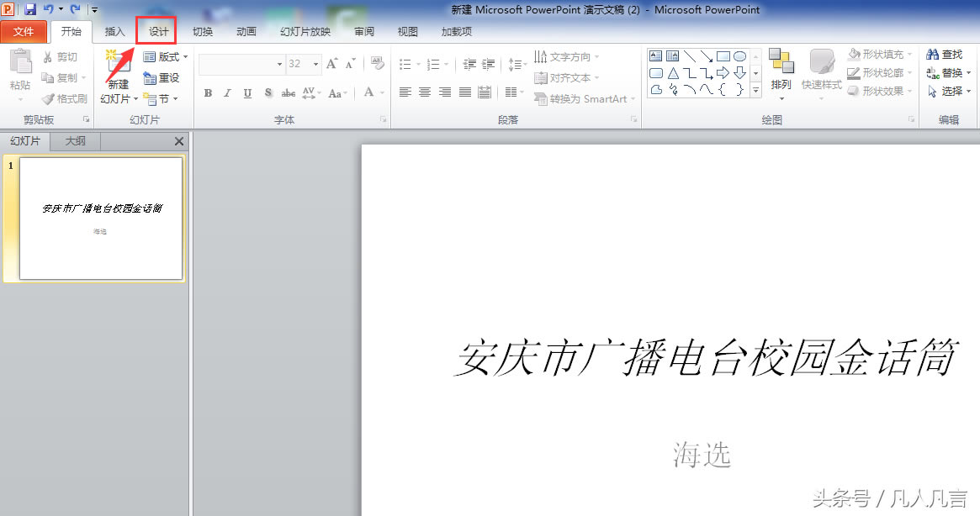Open the 加载项 (Add-ins) tab
The image size is (980, 516).
tap(456, 31)
